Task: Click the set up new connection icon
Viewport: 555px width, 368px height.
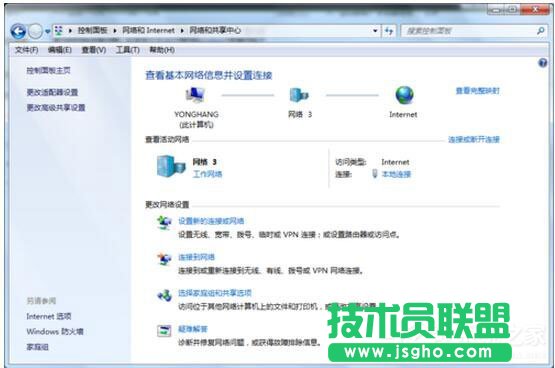Action: 164,223
